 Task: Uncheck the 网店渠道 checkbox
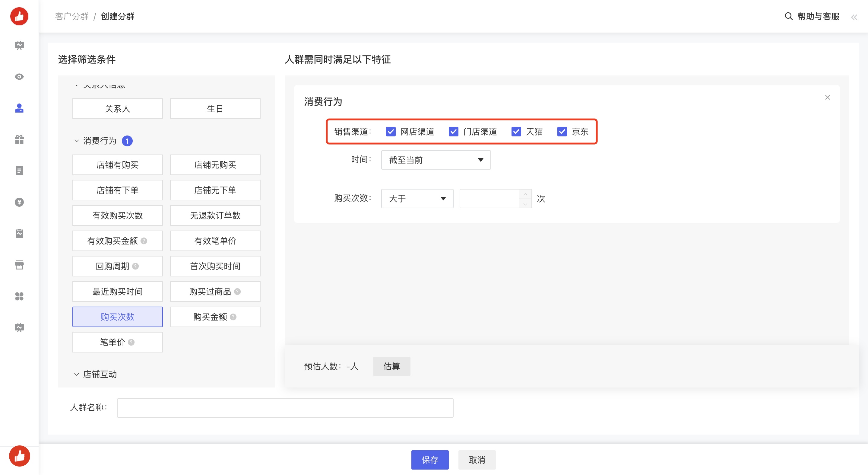pyautogui.click(x=391, y=132)
